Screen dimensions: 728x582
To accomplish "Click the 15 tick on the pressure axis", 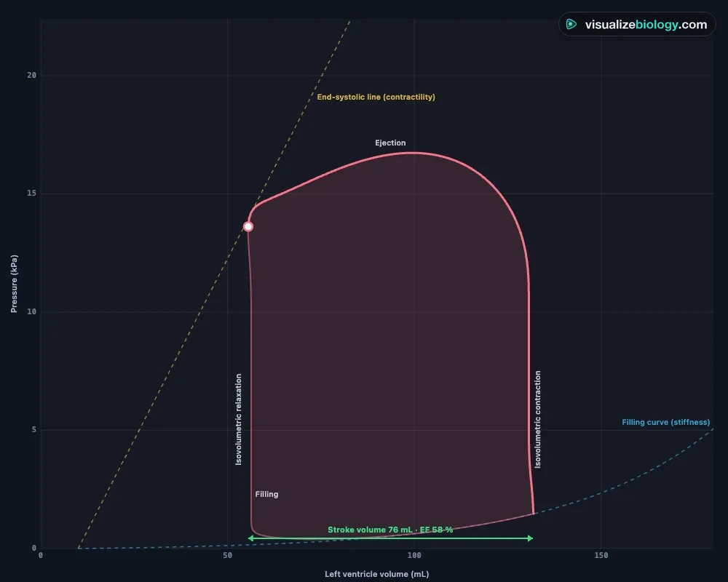I will point(31,193).
